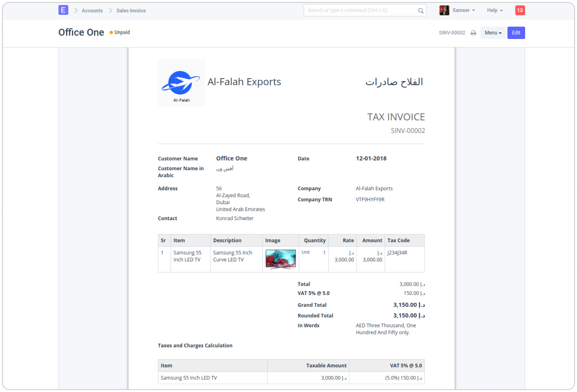Click the Al-Falah company logo
This screenshot has height=392, width=577.
(181, 83)
